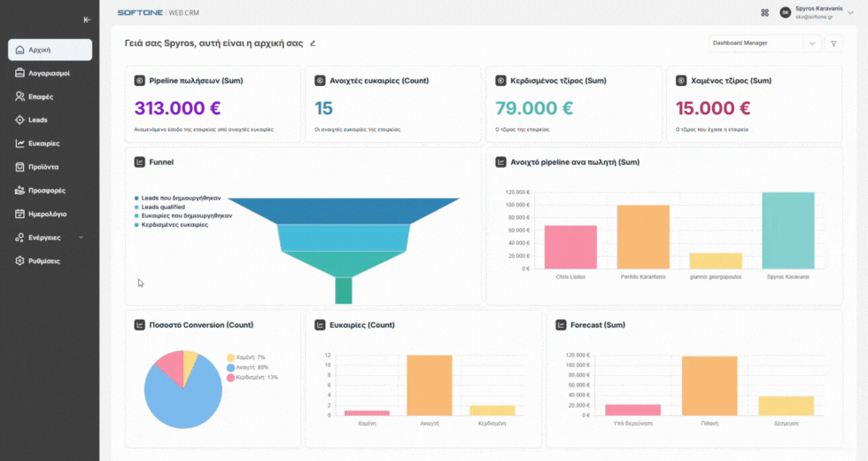Click the Forecast (Sum) widget icon
The height and width of the screenshot is (461, 868).
point(561,324)
